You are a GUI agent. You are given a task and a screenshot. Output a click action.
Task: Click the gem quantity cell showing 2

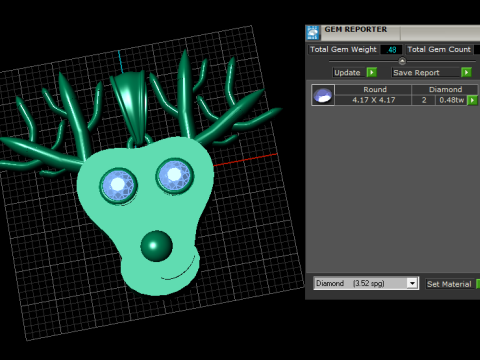pos(424,100)
